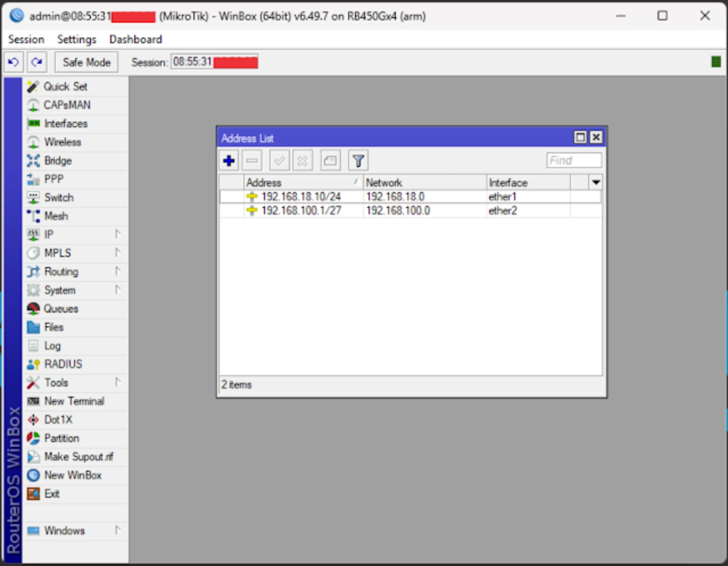
Task: Click the ether2 interface cell
Action: 503,211
